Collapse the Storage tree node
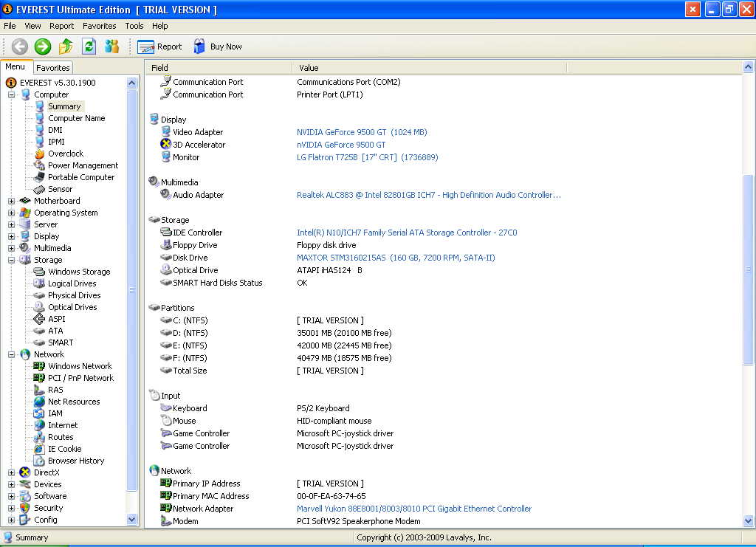 point(12,260)
